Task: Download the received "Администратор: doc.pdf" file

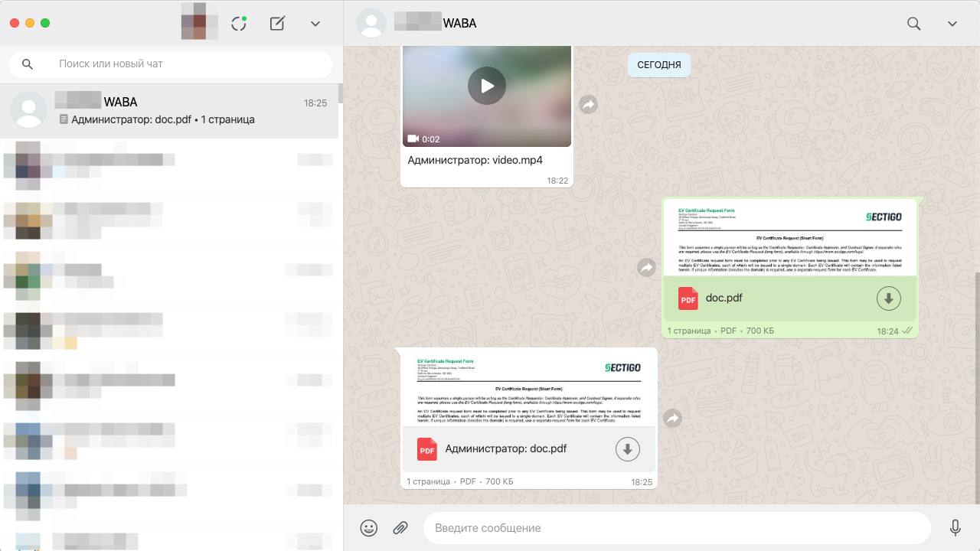Action: 628,449
